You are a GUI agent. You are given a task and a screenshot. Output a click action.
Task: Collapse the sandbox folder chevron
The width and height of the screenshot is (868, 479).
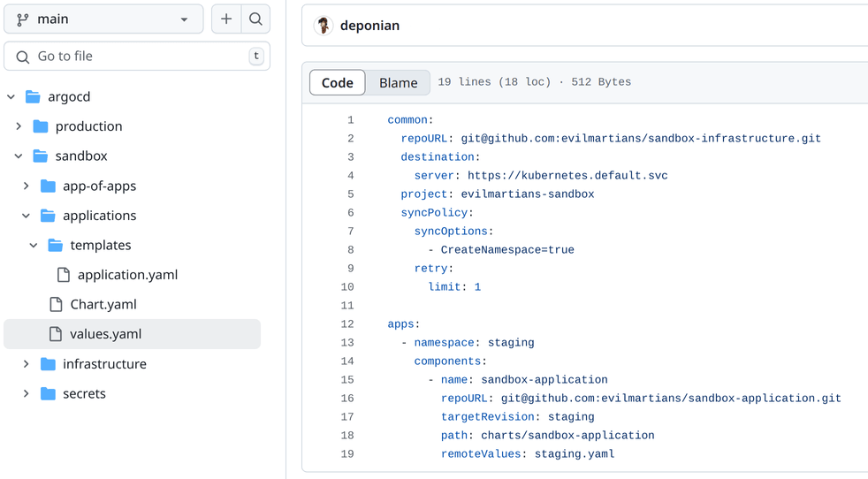19,156
